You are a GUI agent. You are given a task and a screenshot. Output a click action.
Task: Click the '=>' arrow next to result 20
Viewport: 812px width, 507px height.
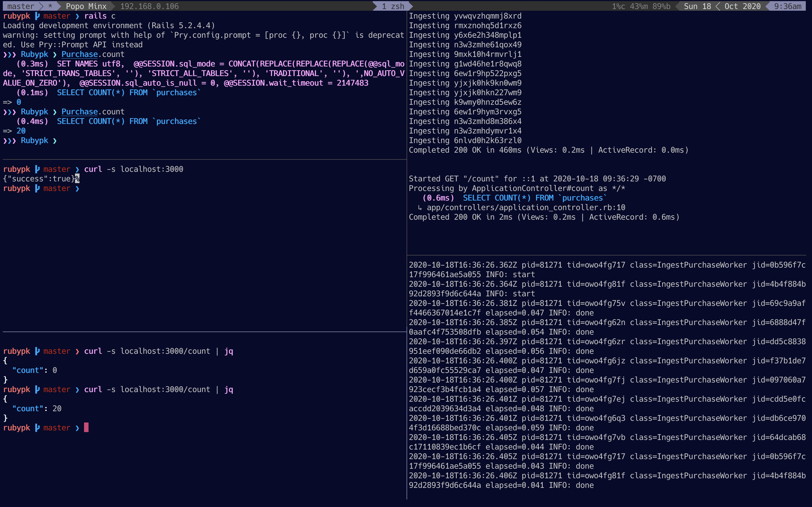tap(7, 131)
